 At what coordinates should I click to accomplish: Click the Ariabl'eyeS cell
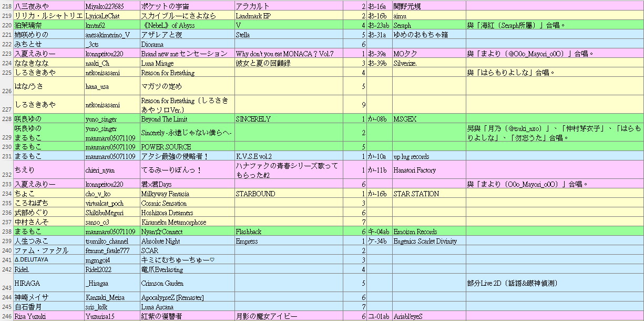tap(429, 316)
